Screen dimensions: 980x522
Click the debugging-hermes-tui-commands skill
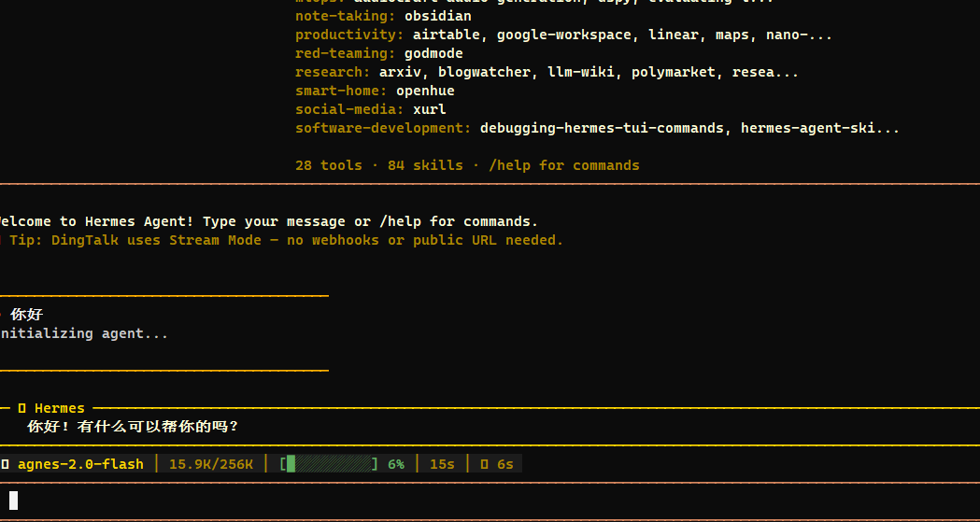(602, 129)
